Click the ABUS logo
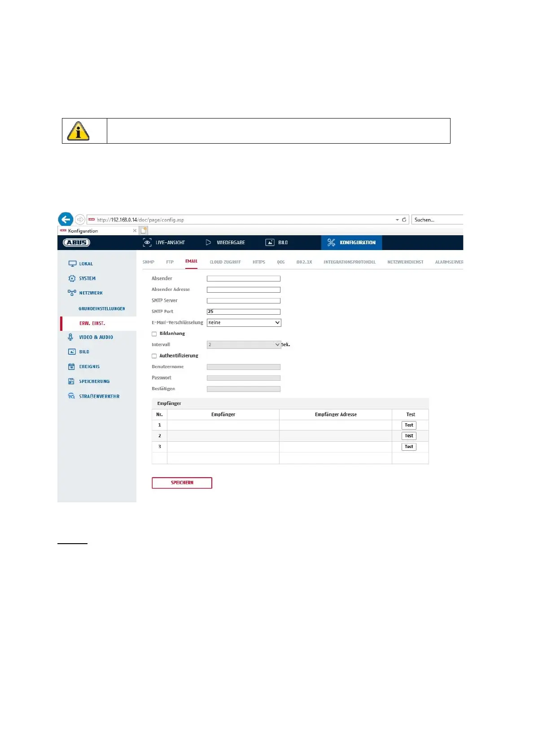Viewport: 534px width, 756px height. 77,242
